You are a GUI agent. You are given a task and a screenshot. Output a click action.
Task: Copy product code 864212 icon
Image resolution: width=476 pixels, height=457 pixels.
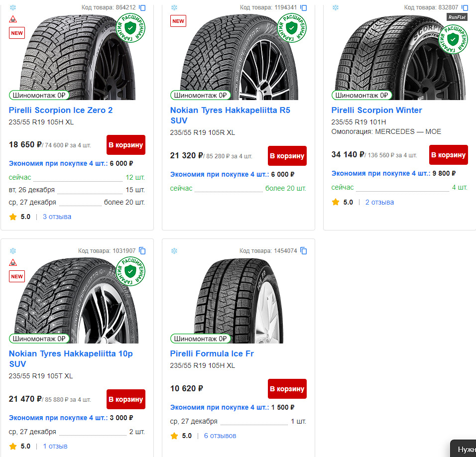point(142,8)
